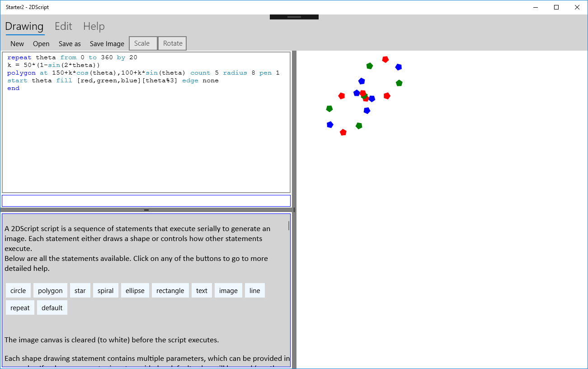Open help for the text statement

202,290
